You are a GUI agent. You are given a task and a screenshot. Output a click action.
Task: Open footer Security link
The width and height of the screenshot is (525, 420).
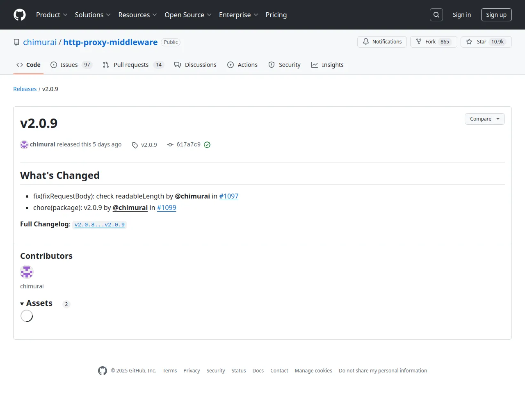click(216, 371)
